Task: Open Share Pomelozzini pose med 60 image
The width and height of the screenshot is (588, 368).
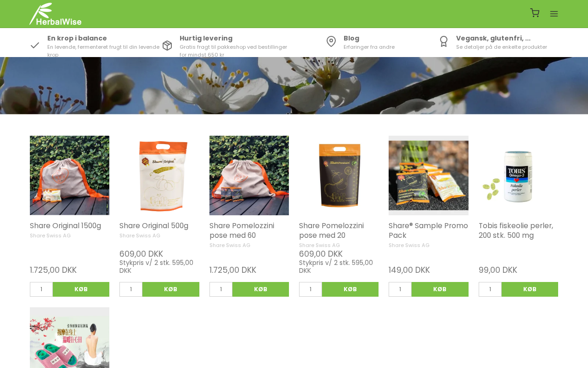Action: tap(249, 175)
